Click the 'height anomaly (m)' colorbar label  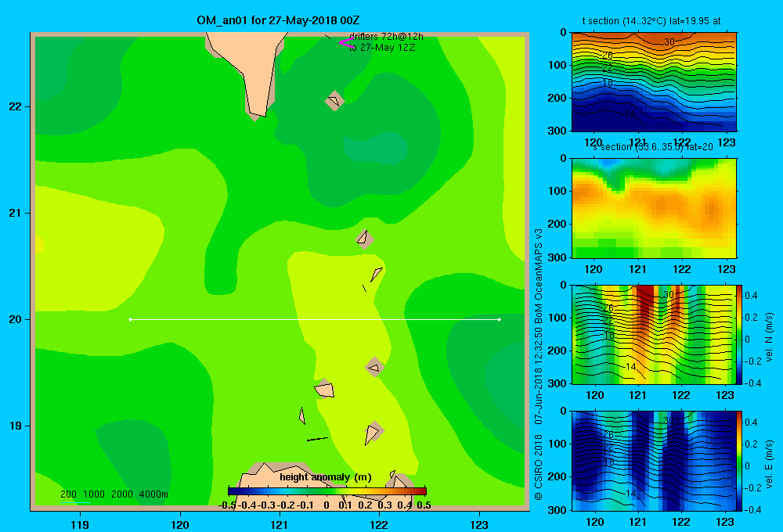[x=326, y=477]
